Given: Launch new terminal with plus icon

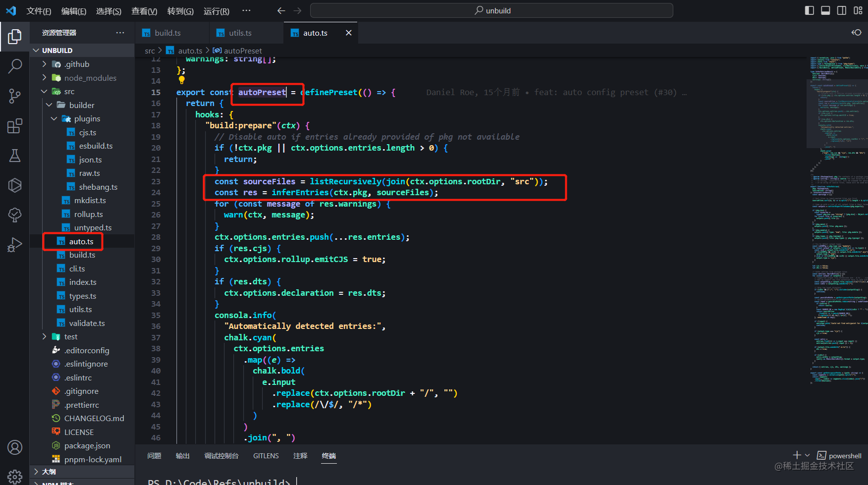Looking at the screenshot, I should pos(797,455).
